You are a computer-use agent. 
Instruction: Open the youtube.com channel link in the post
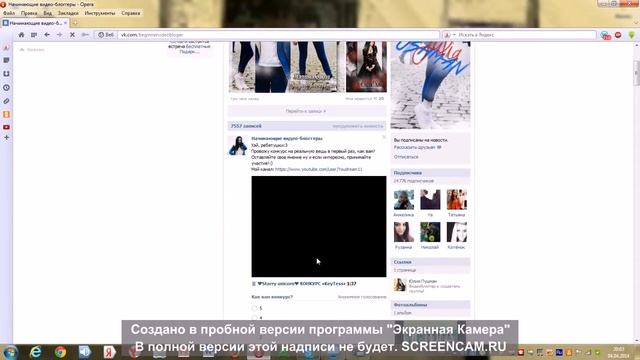click(318, 169)
